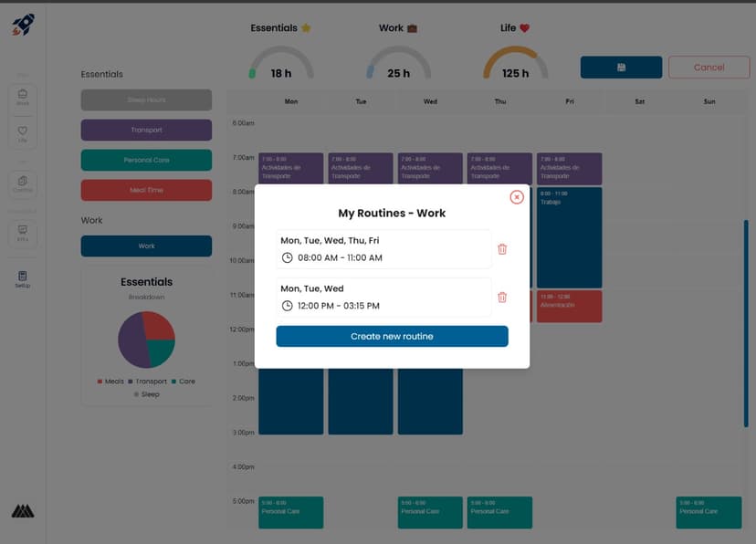Select the Sleep Hours category button
Screen dimensions: 756x544
[x=146, y=100]
